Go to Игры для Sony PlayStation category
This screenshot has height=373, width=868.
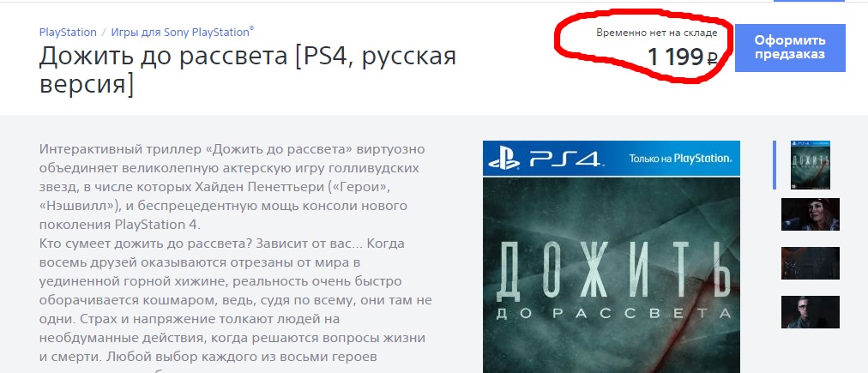[182, 32]
